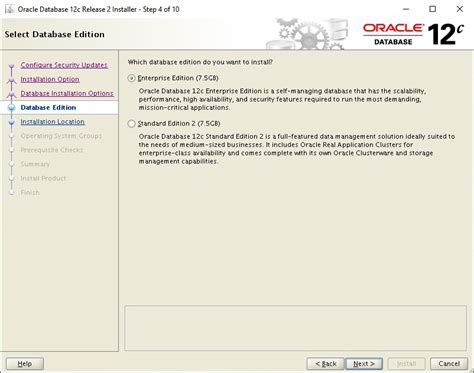Select Standard Edition 2 radio button
This screenshot has height=373, width=474.
click(x=131, y=124)
